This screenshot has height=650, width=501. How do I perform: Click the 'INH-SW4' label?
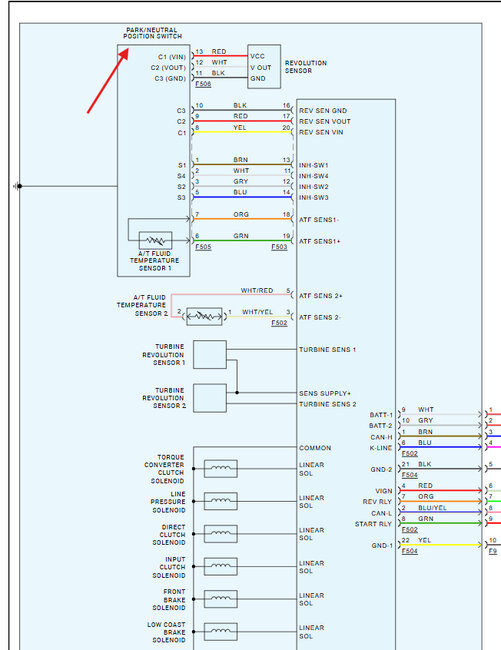pyautogui.click(x=314, y=176)
